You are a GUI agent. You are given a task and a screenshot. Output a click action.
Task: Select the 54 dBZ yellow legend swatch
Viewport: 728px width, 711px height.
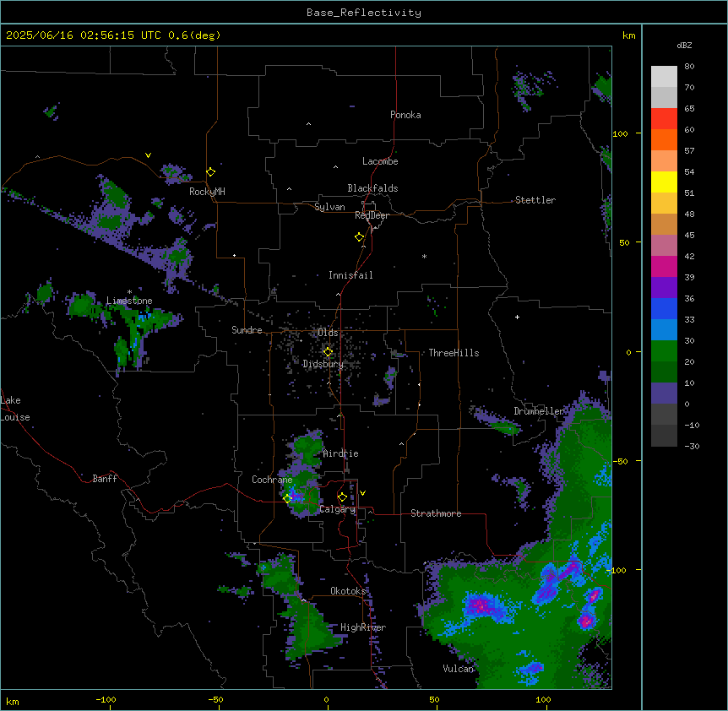click(x=664, y=182)
